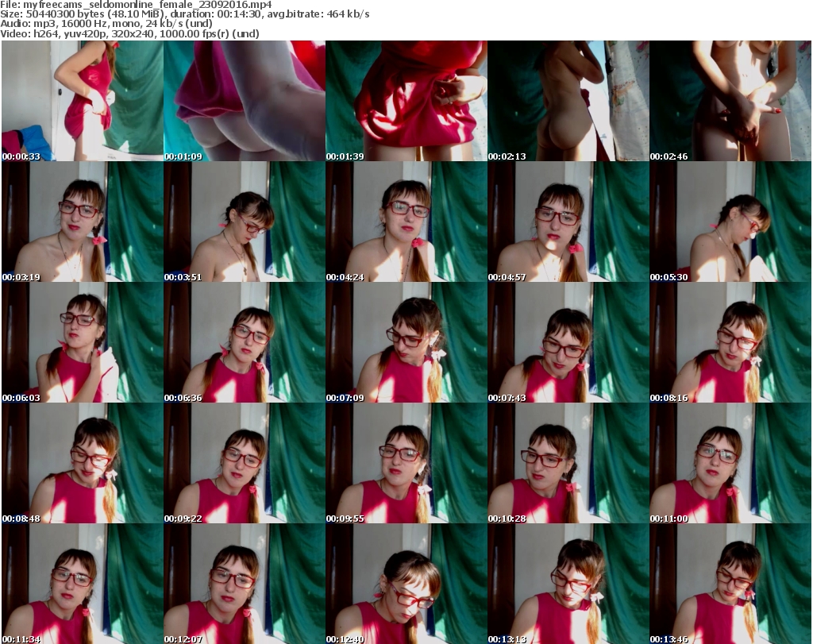Open the frame marked 00:06:36
The image size is (813, 644).
point(244,342)
